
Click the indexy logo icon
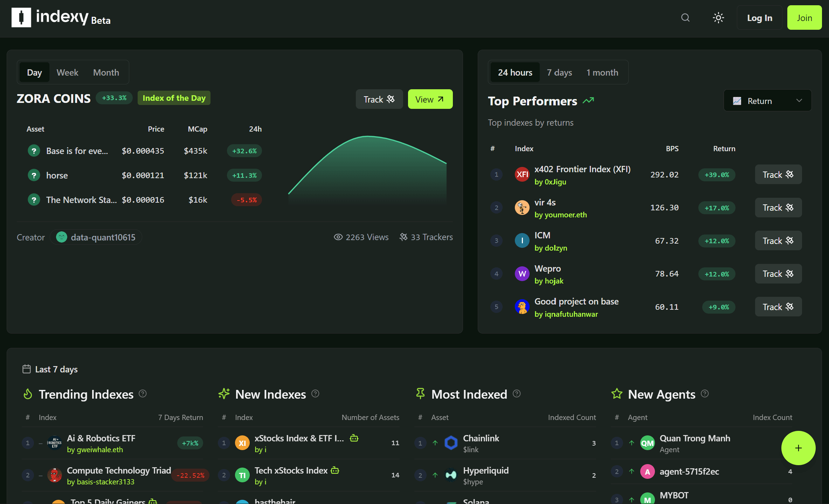coord(21,17)
